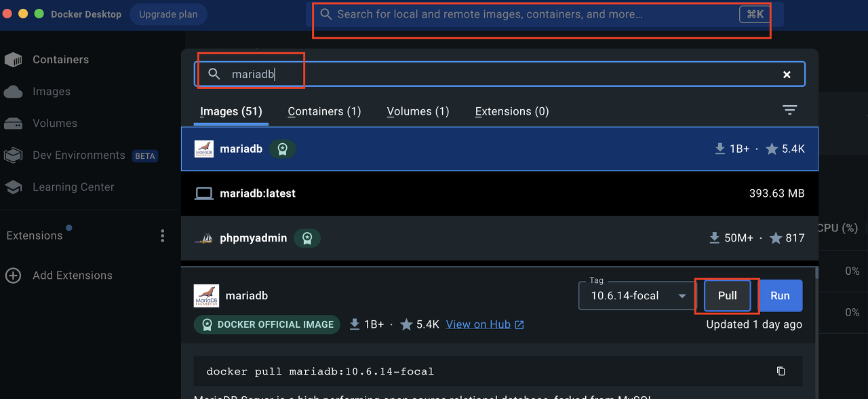The image size is (868, 399).
Task: Click the ⌘K shortcut badge
Action: click(755, 14)
